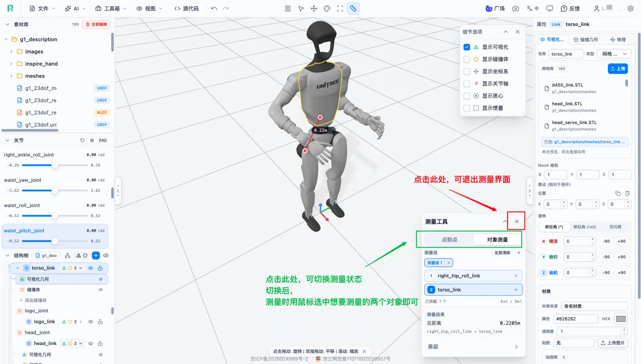Click the waist_yaw_joint slider
The width and height of the screenshot is (641, 364).
55,190
